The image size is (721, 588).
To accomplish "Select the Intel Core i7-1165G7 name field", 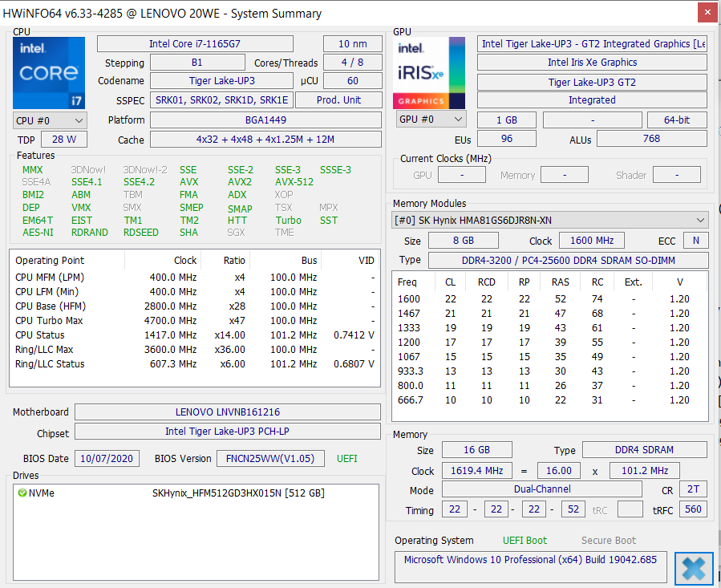I will [204, 44].
